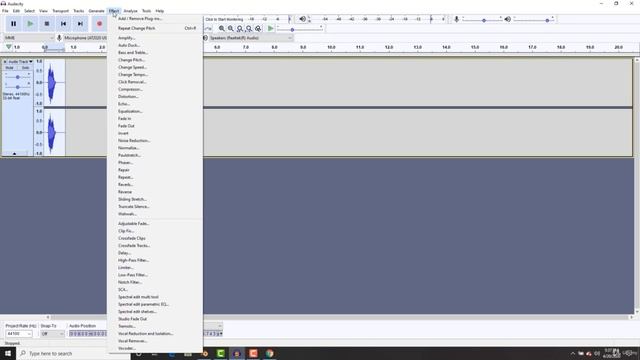Click the Fit Selection zoom icon

240,29
